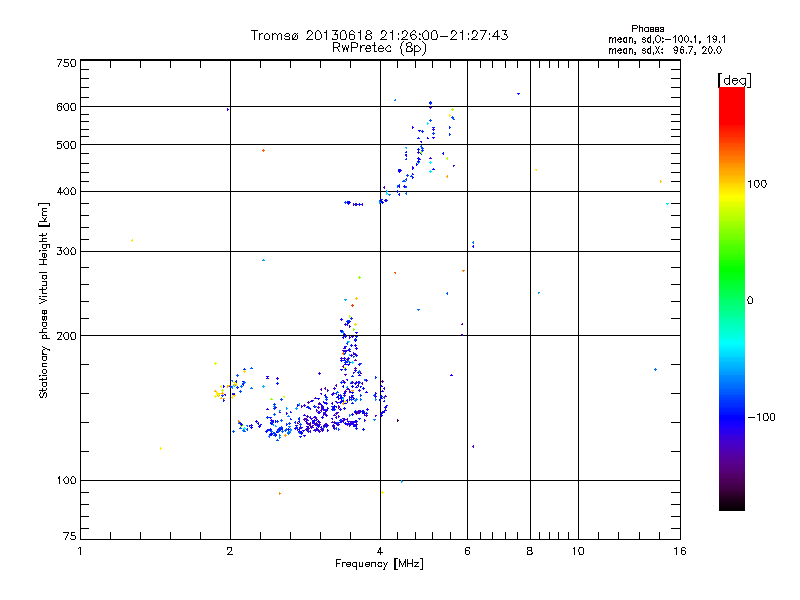Click the colorbar tick label '0'
800x600 pixels.
750,300
